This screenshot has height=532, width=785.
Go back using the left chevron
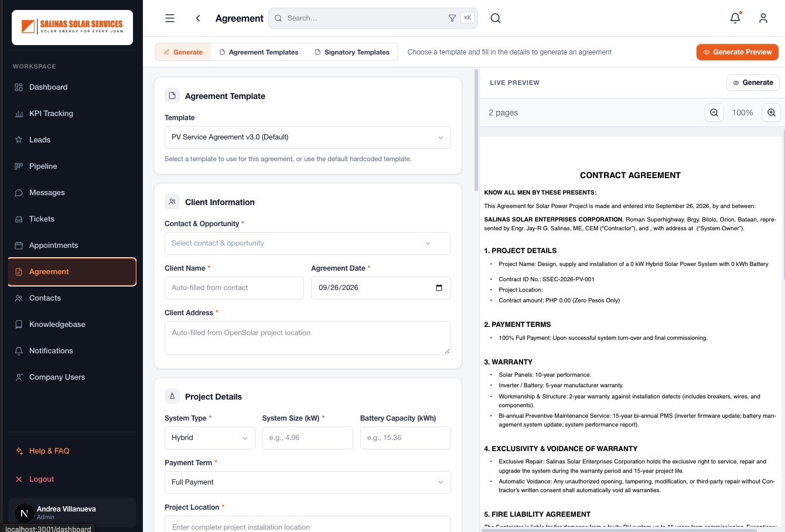coord(198,18)
